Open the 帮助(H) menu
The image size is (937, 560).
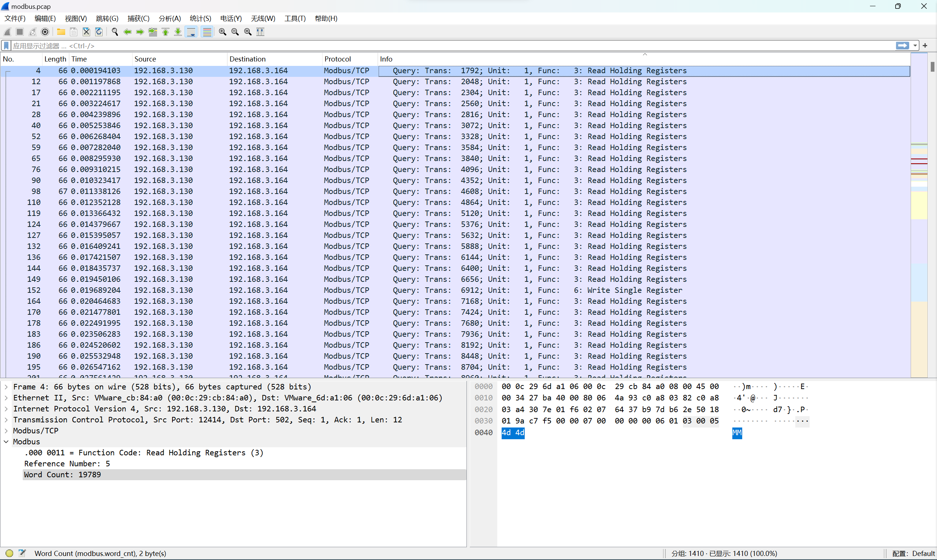point(326,19)
